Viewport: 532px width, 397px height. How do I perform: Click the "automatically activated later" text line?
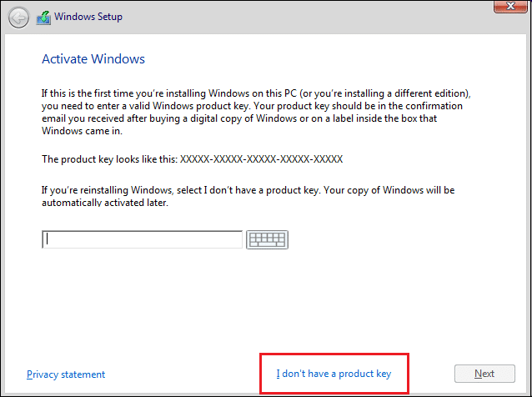click(x=105, y=203)
